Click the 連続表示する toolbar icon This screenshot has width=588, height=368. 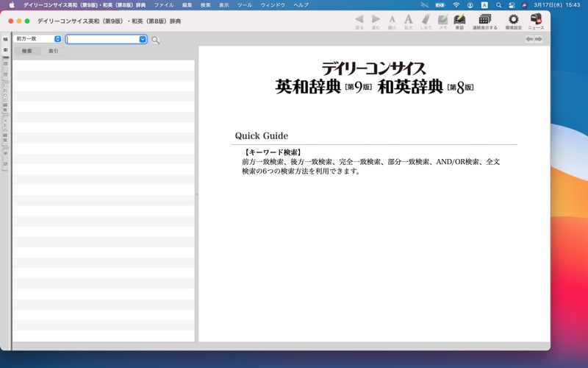coord(484,21)
